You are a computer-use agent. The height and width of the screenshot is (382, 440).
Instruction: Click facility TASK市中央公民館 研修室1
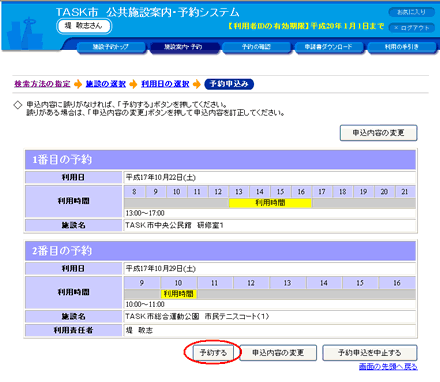click(x=174, y=225)
